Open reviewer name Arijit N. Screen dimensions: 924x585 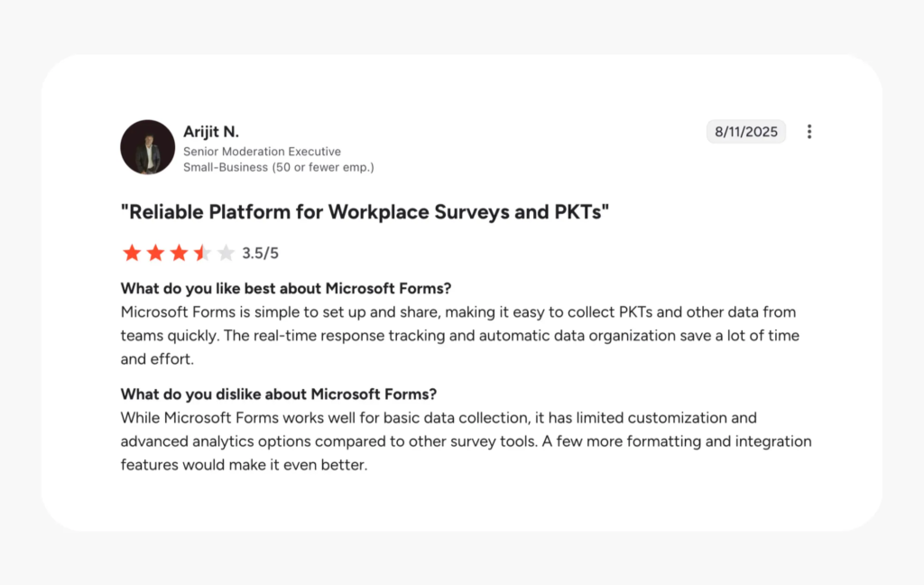[211, 132]
